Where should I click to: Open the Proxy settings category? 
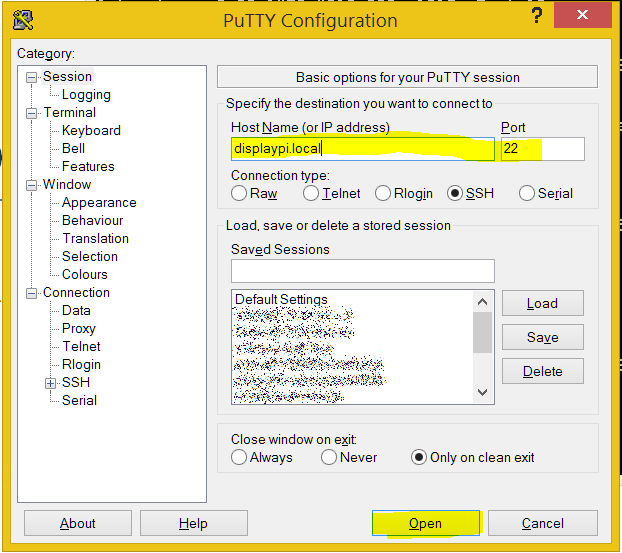pos(79,328)
